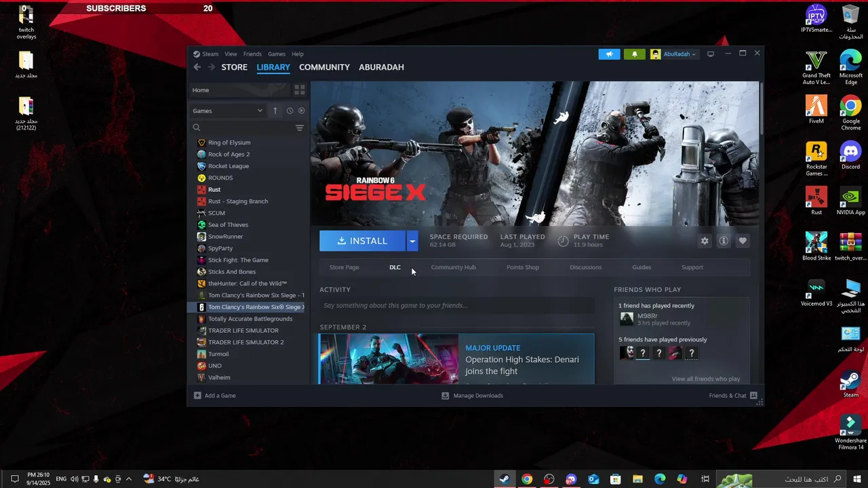Open the Community Hub link
The width and height of the screenshot is (868, 488).
pyautogui.click(x=453, y=267)
